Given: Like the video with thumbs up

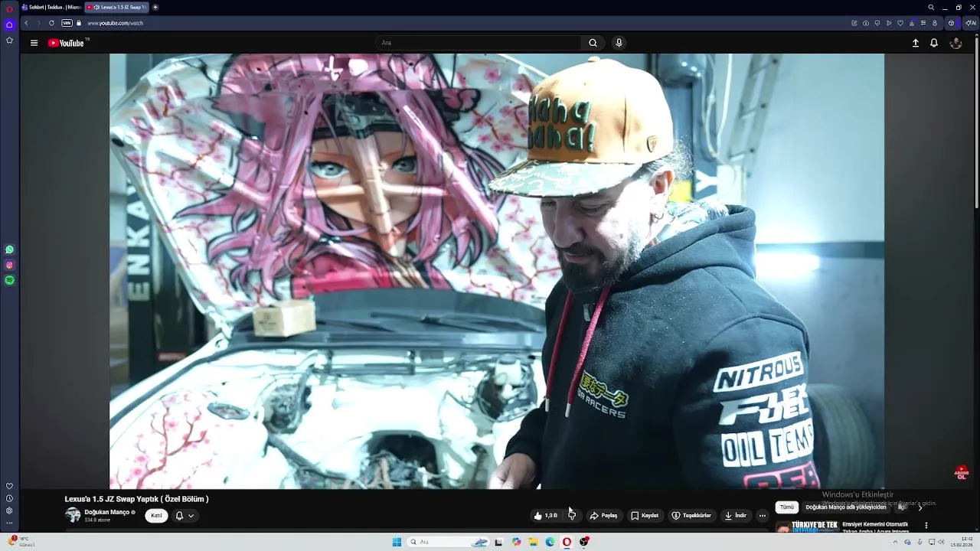Looking at the screenshot, I should [546, 516].
